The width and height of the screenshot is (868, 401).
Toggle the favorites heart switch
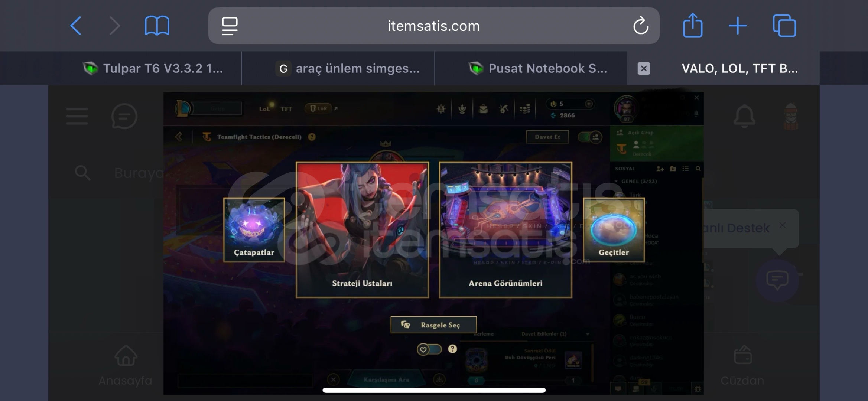click(429, 349)
